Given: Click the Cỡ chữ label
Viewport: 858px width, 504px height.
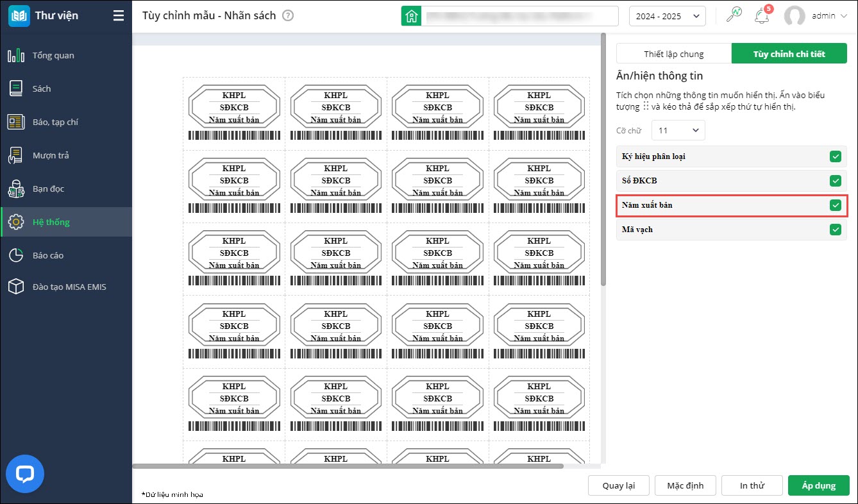Looking at the screenshot, I should point(629,131).
